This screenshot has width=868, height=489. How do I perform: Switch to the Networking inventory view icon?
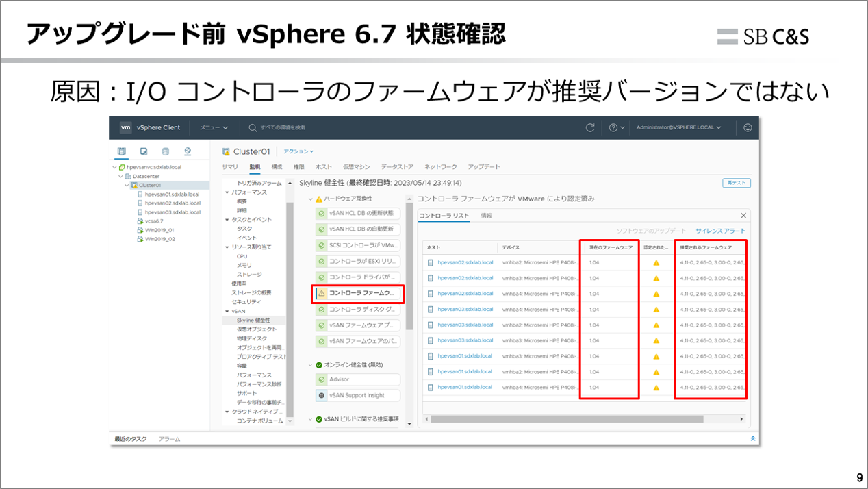pos(188,151)
